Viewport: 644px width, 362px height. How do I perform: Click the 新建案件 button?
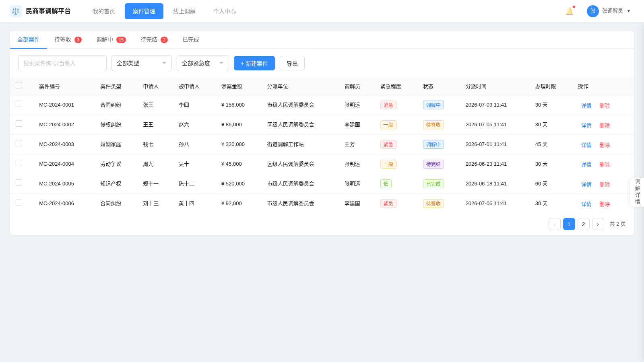tap(254, 63)
